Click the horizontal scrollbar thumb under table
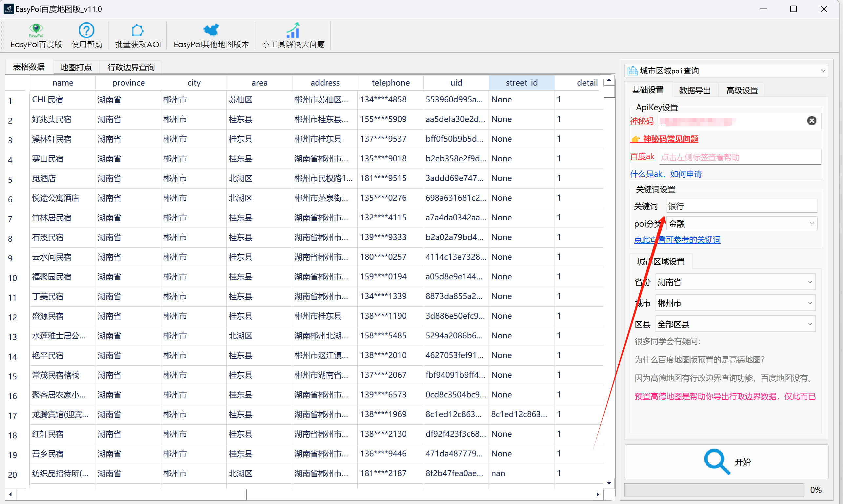 click(131, 494)
